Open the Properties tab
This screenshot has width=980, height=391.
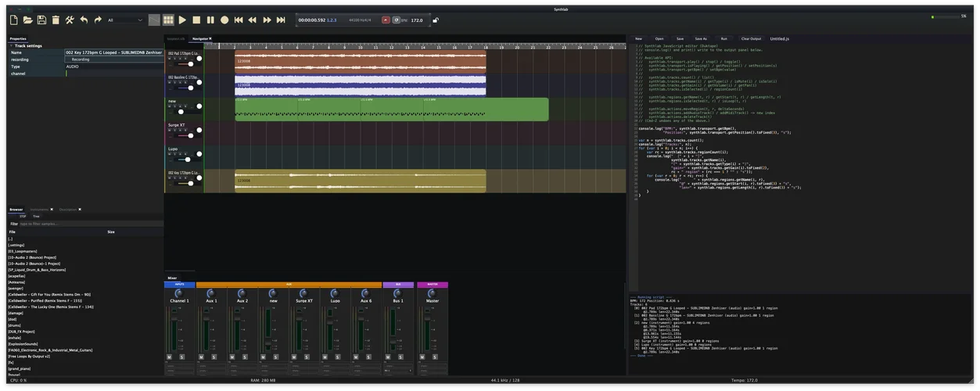[18, 38]
